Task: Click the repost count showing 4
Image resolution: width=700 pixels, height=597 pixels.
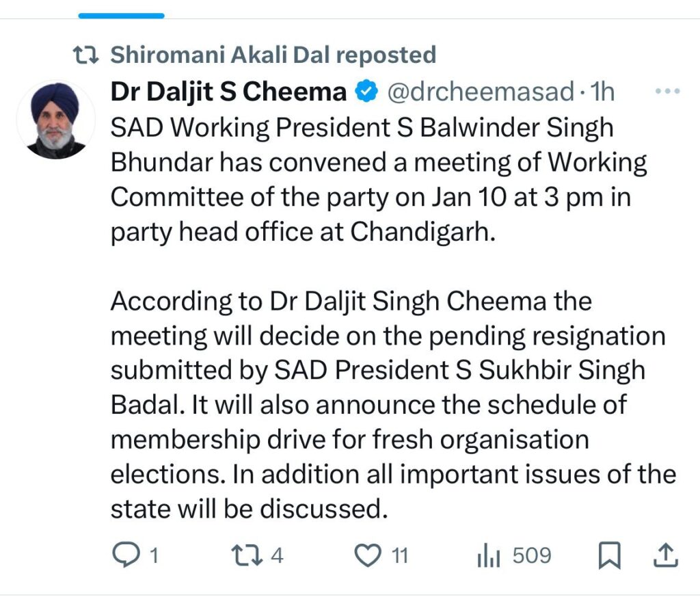Action: (277, 555)
